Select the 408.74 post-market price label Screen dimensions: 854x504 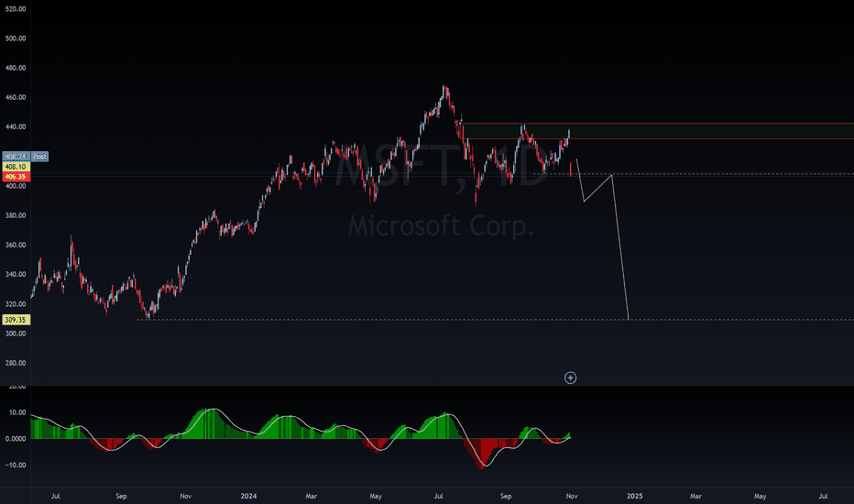click(x=16, y=157)
